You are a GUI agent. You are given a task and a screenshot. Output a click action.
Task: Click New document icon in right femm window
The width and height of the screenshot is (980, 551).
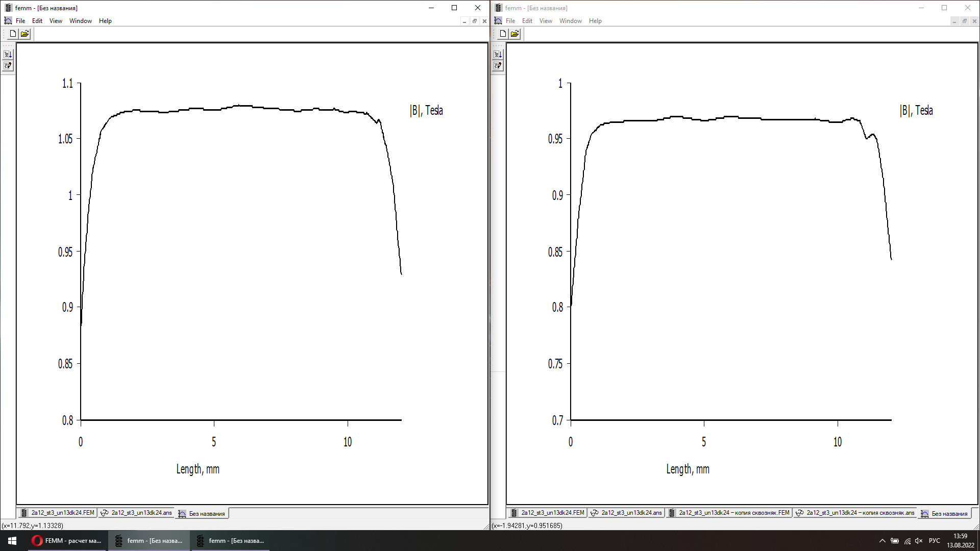(x=503, y=34)
